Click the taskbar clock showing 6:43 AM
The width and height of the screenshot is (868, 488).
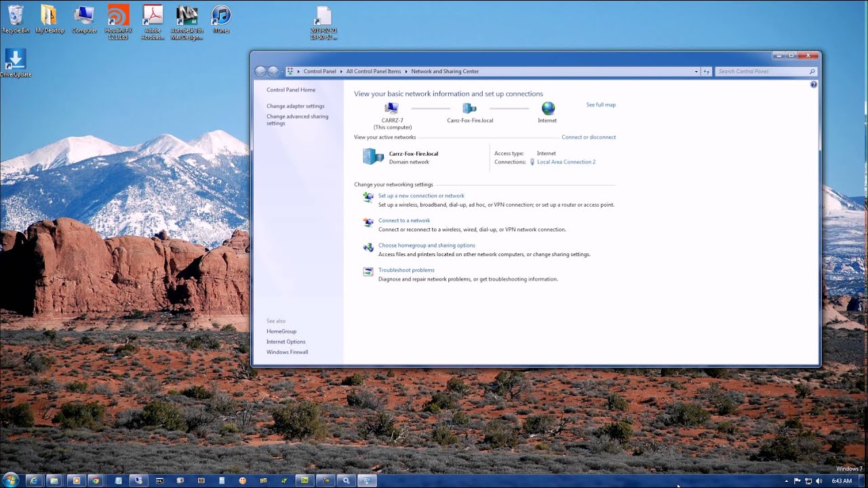pyautogui.click(x=842, y=481)
